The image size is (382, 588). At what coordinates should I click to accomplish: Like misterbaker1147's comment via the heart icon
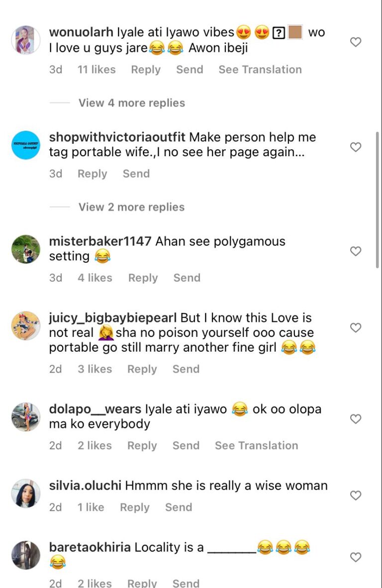pos(356,251)
